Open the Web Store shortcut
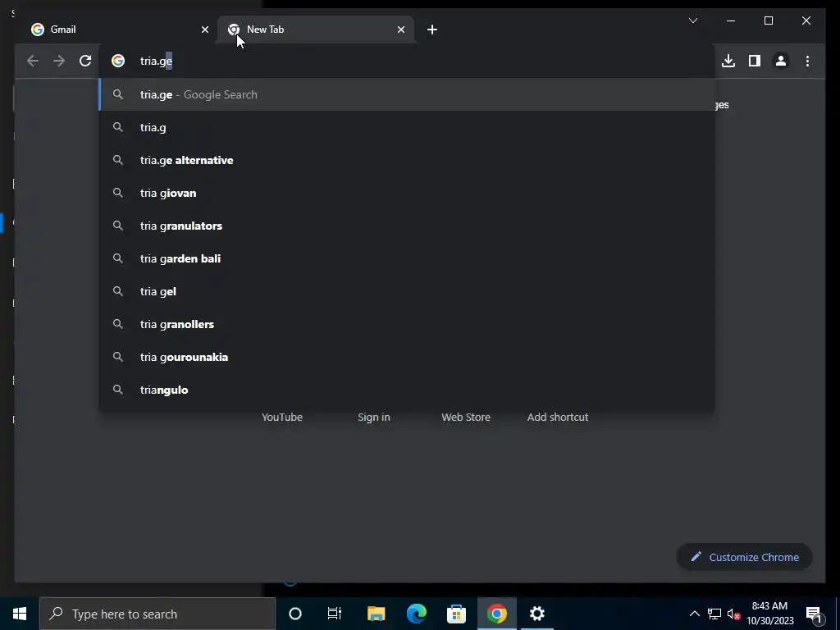Image resolution: width=840 pixels, height=630 pixels. click(466, 417)
